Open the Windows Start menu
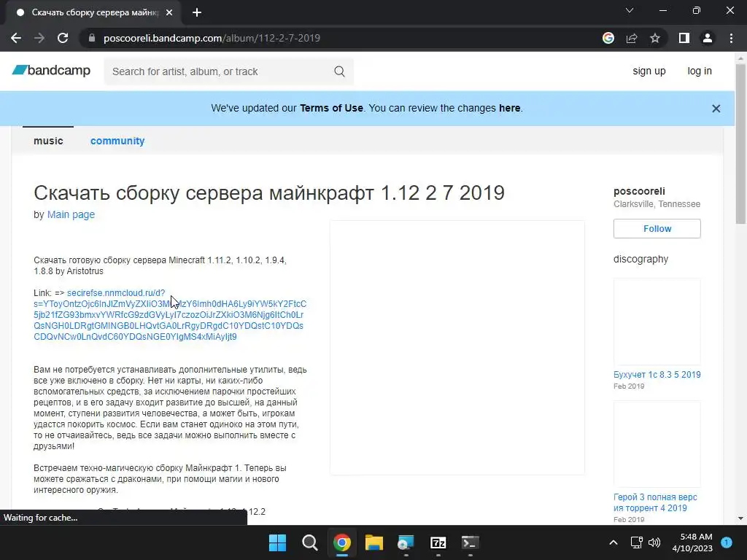747x560 pixels. (x=277, y=542)
